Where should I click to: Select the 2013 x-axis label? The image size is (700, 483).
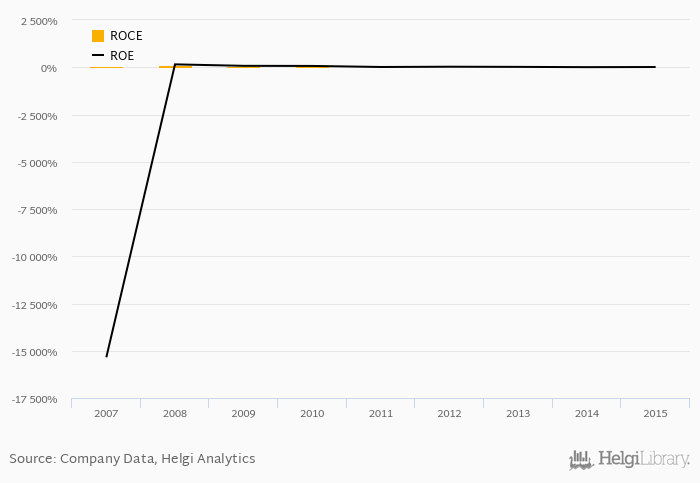pyautogui.click(x=518, y=413)
